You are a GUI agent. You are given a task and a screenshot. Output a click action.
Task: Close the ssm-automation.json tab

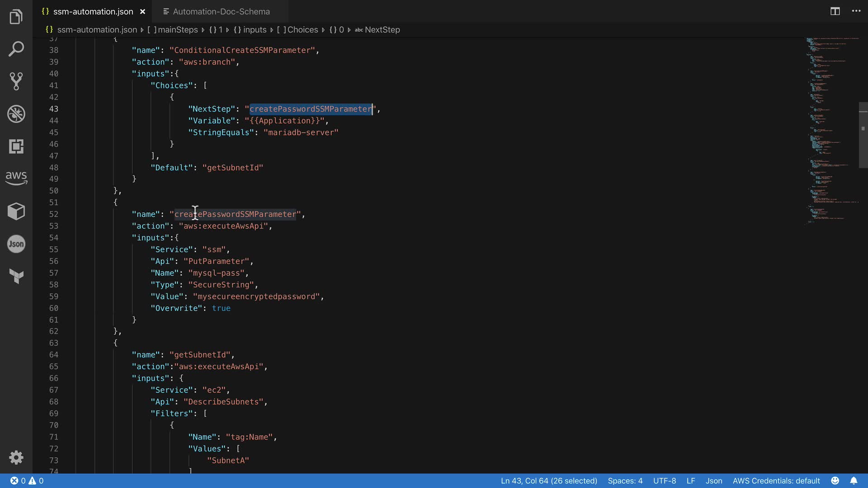point(143,12)
